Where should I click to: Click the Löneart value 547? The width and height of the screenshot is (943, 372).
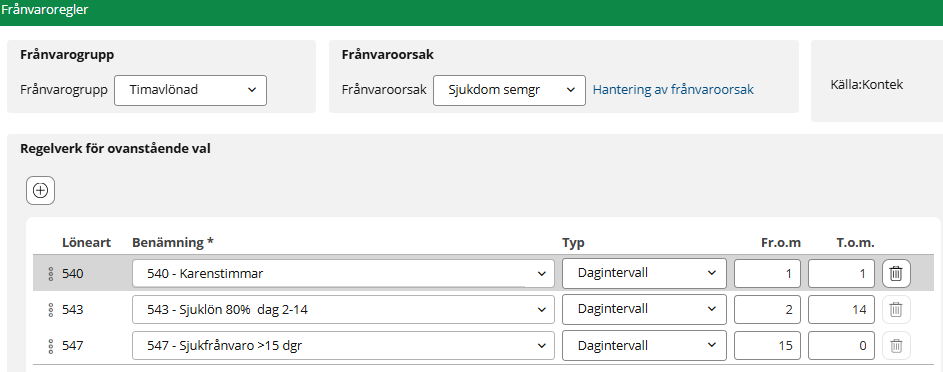73,346
